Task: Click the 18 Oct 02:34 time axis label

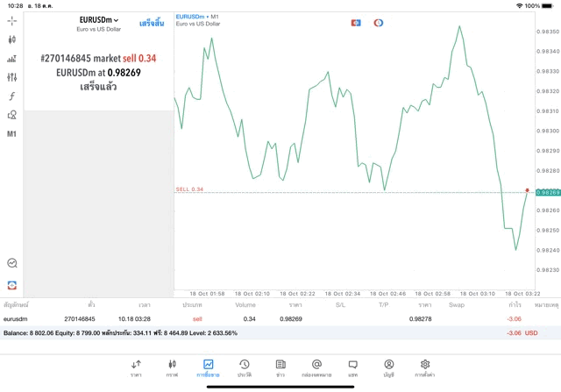Action: [x=343, y=294]
